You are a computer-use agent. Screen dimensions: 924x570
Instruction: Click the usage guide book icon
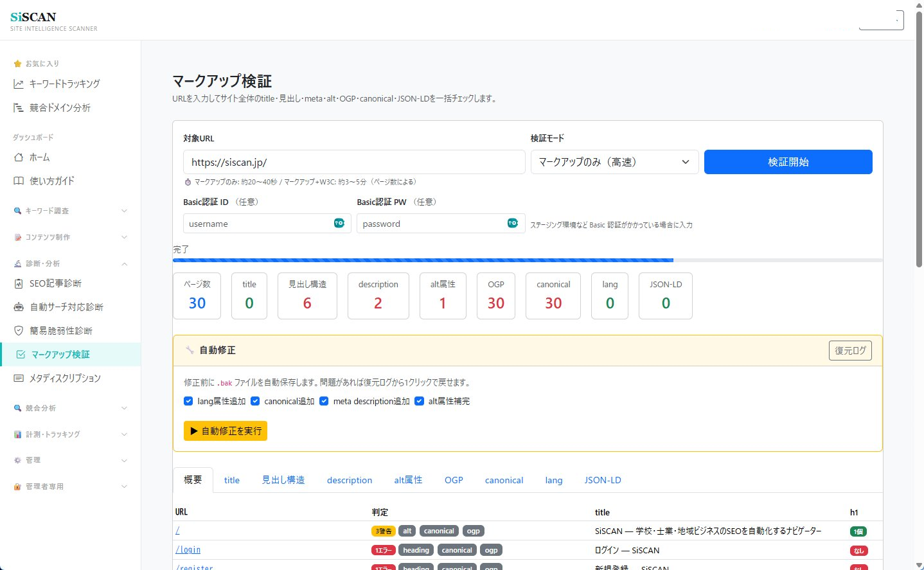[x=19, y=181]
